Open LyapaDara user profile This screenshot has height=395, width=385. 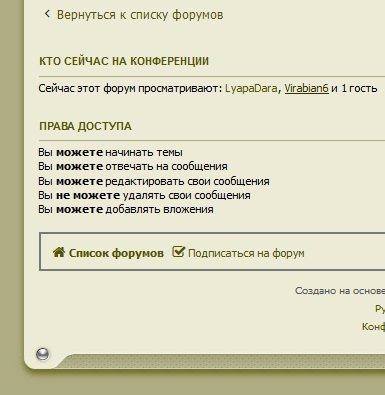click(x=251, y=89)
